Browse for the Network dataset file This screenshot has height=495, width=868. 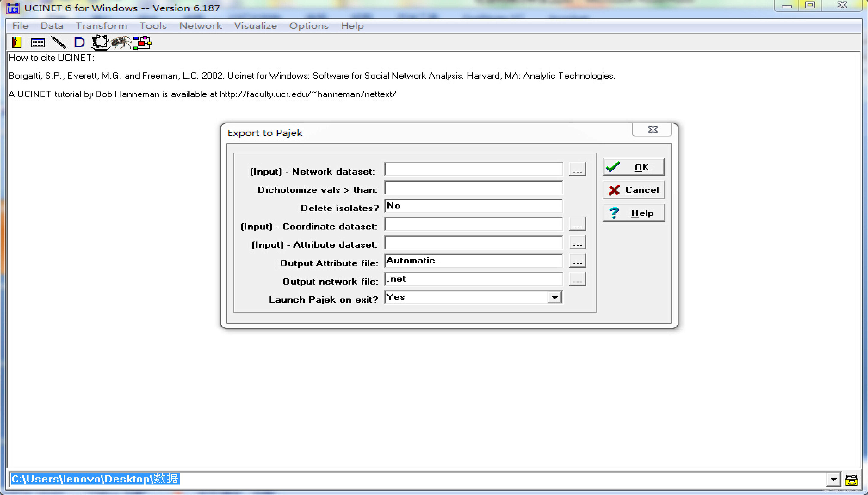[578, 169]
